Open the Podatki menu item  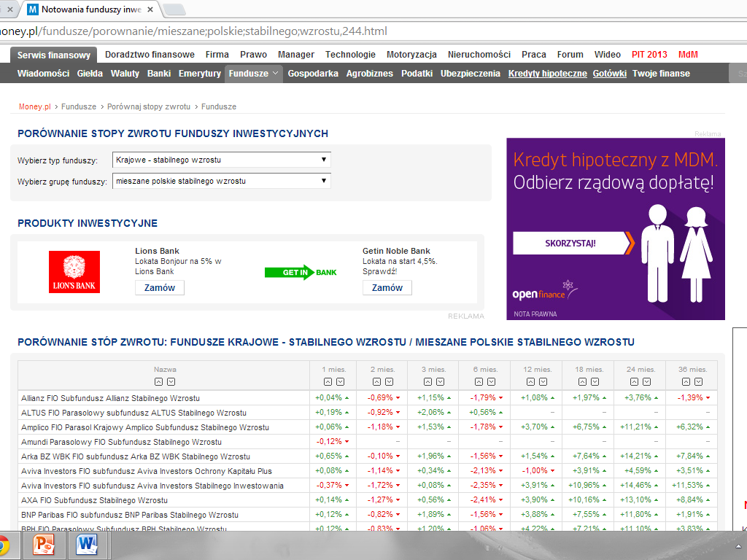coord(417,74)
